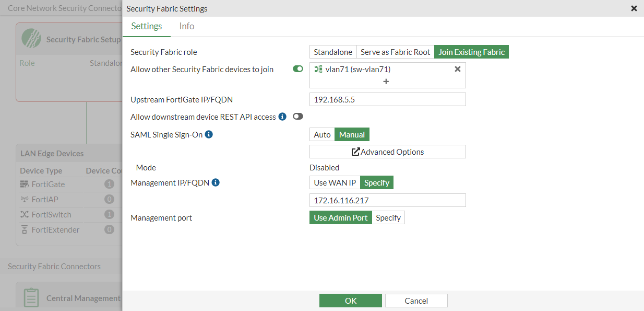Show info for downstream REST API access
The image size is (644, 311).
(282, 117)
